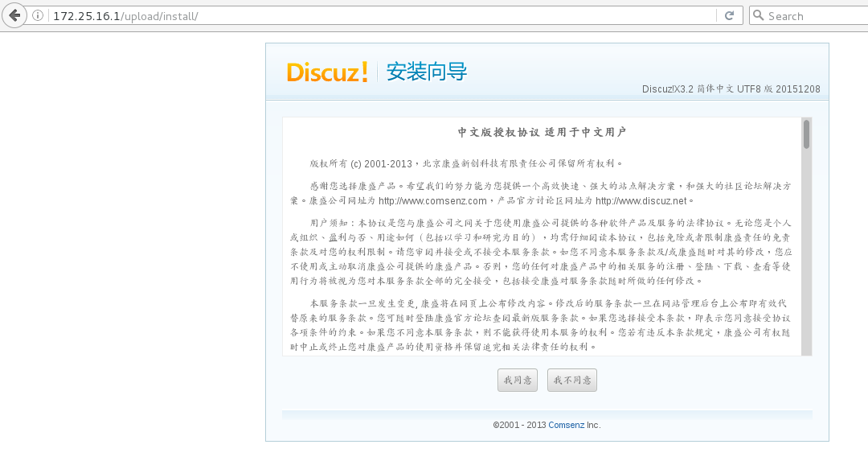Image resolution: width=868 pixels, height=461 pixels.
Task: Click the 我同意 agree button
Action: [518, 380]
